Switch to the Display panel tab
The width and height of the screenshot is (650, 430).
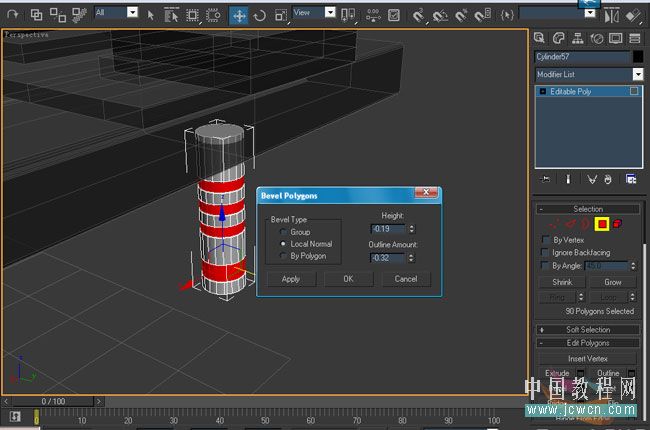pos(616,38)
